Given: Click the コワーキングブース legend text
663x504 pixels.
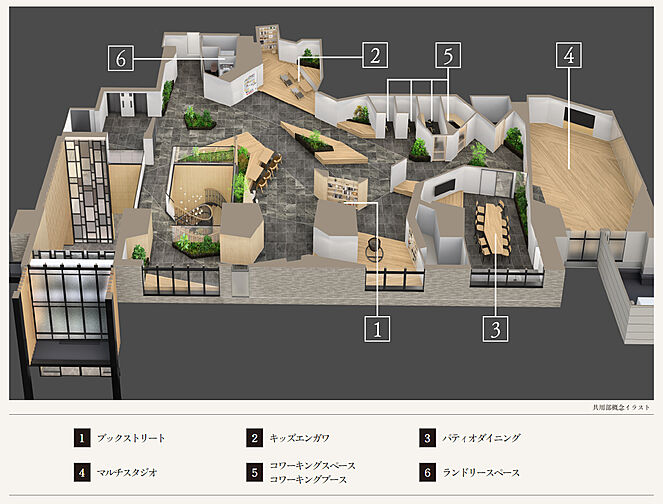Looking at the screenshot, I should pos(308,479).
